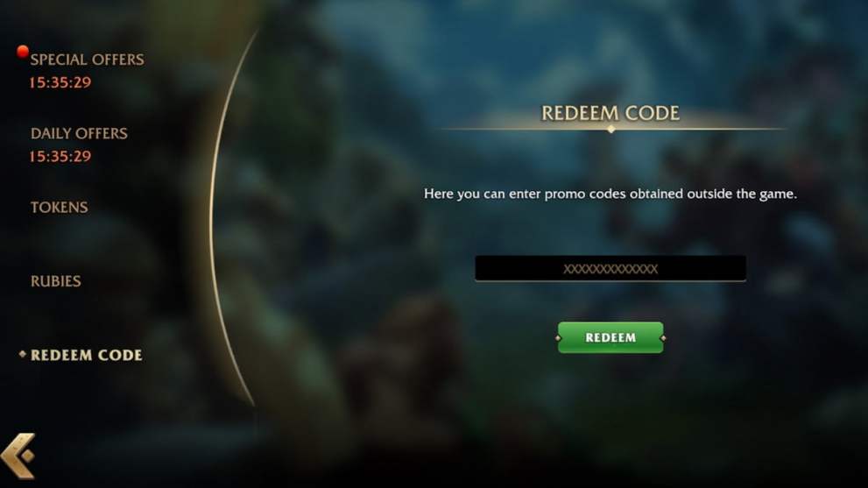Go back using the gold arrow icon

(x=18, y=456)
